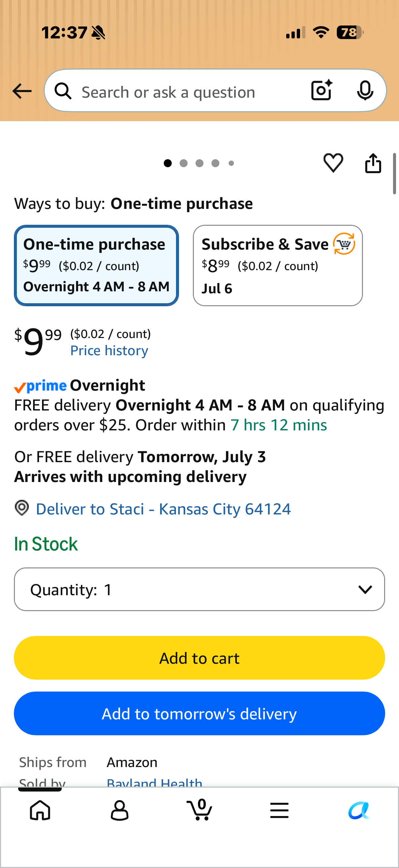This screenshot has height=868, width=399.
Task: Open camera lens search icon
Action: click(x=322, y=90)
